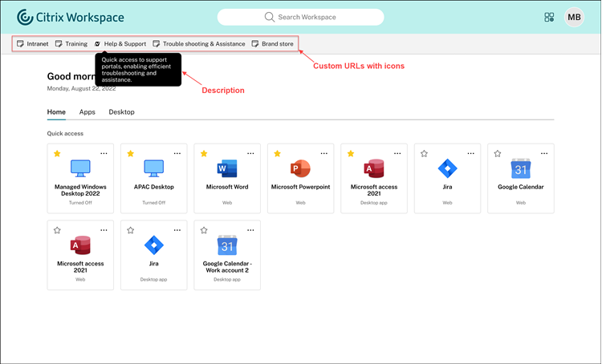The width and height of the screenshot is (602, 364).
Task: Open the MB account avatar menu
Action: click(574, 18)
